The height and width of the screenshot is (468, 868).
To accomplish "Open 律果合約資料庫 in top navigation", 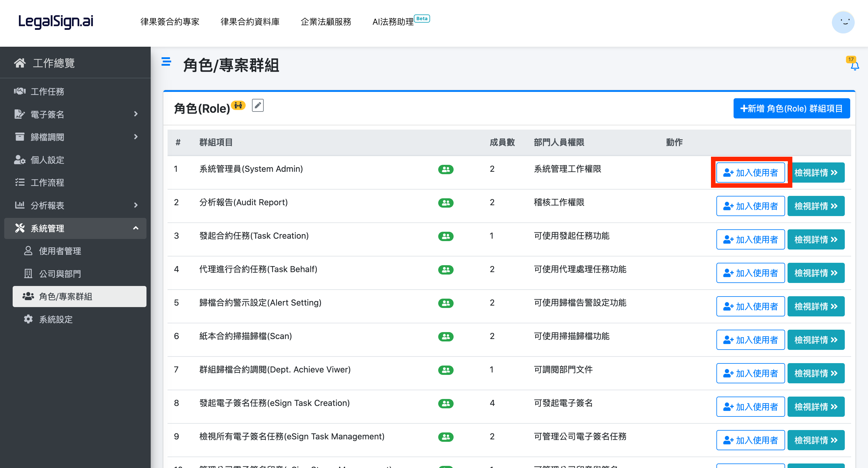I will pos(250,22).
